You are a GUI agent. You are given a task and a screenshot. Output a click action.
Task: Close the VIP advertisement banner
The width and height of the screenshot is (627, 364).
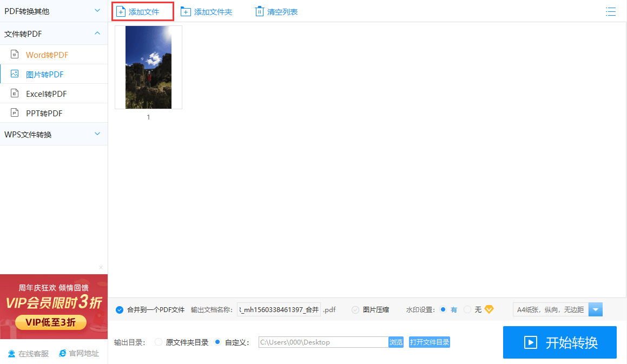click(101, 268)
